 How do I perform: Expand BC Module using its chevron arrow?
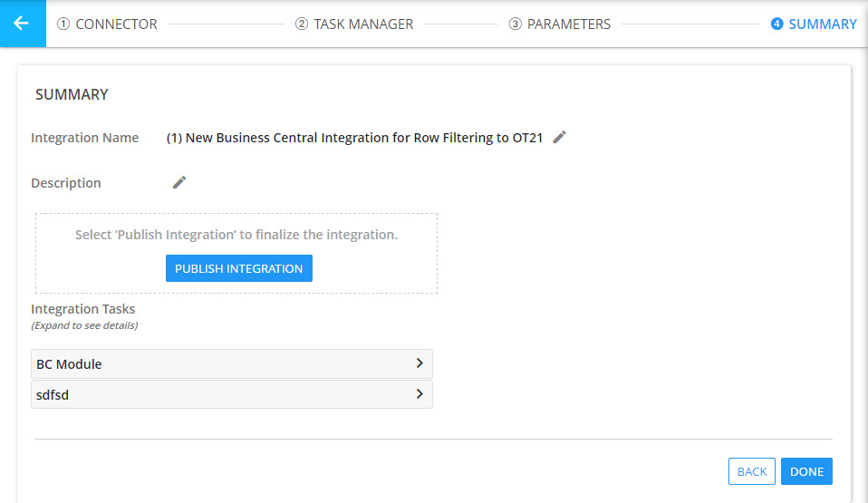[420, 363]
